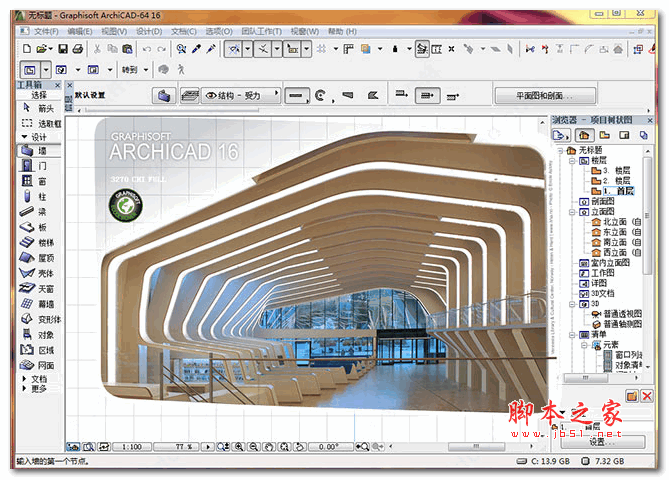Toggle the trace reference toolbar button

pos(365,49)
